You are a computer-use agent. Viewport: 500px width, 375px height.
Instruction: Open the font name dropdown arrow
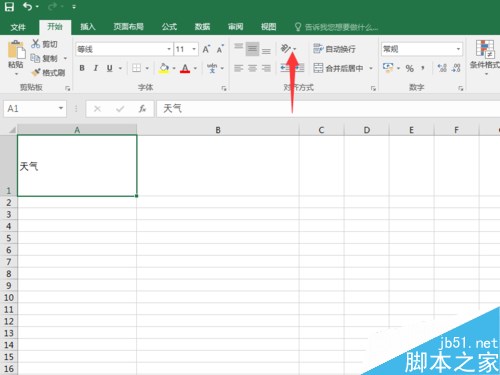pos(169,49)
